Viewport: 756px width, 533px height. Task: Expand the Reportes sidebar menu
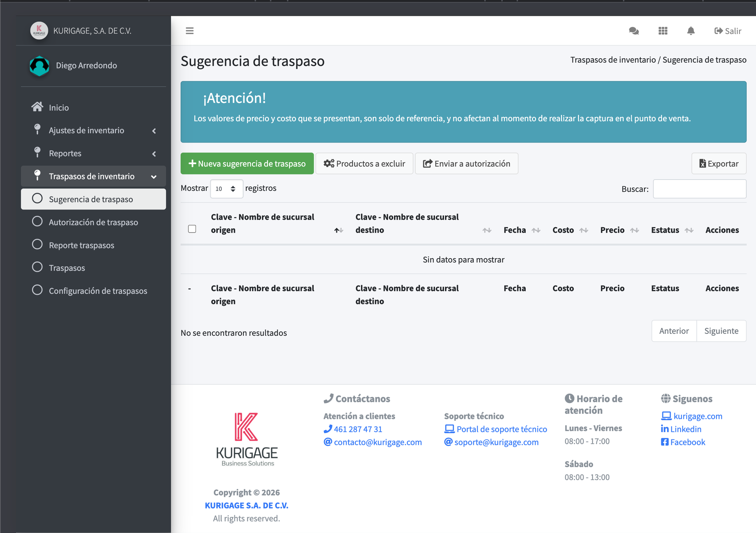[x=65, y=154]
